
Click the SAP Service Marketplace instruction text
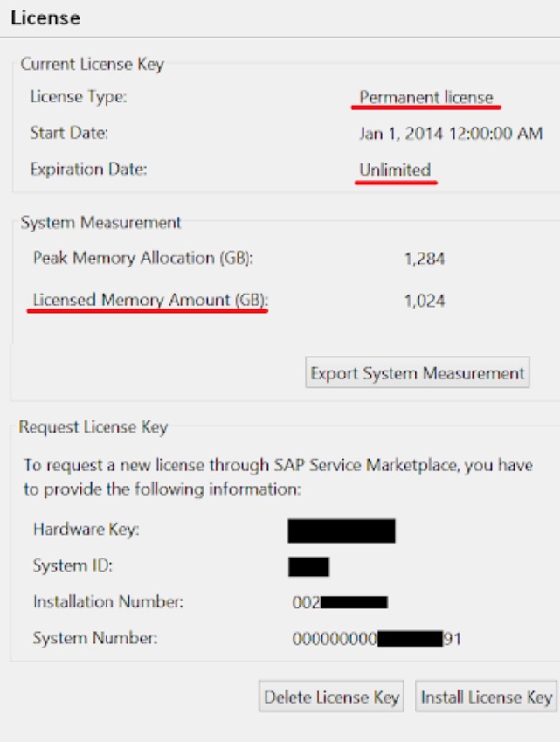point(278,477)
